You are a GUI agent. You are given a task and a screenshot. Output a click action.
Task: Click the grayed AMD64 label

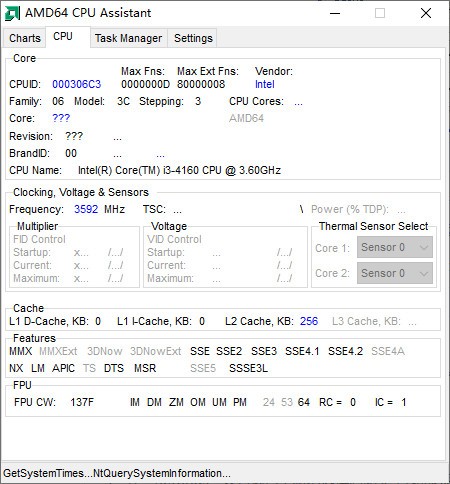[246, 118]
